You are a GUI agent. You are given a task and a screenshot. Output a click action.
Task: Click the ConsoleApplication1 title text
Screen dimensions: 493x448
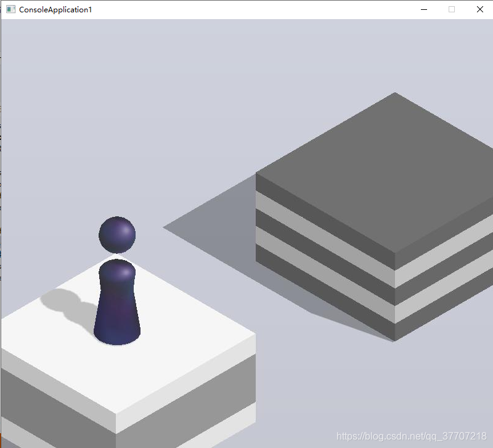[x=55, y=10]
